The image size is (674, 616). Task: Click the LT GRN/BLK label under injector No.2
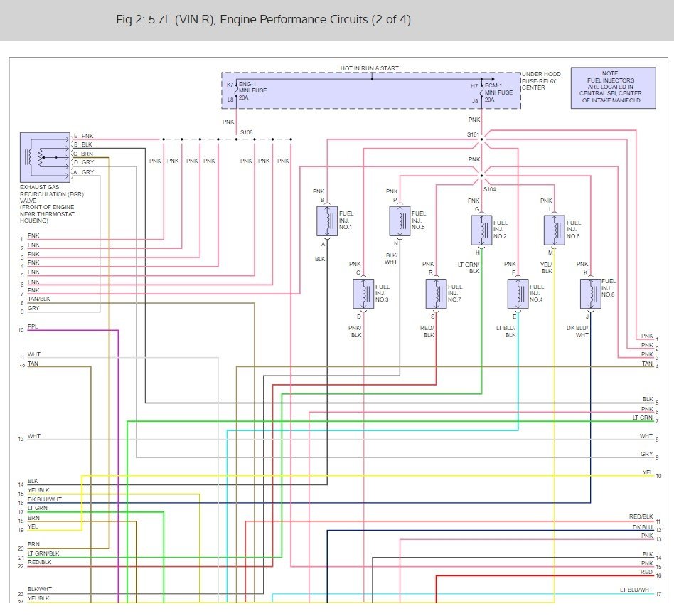(469, 268)
